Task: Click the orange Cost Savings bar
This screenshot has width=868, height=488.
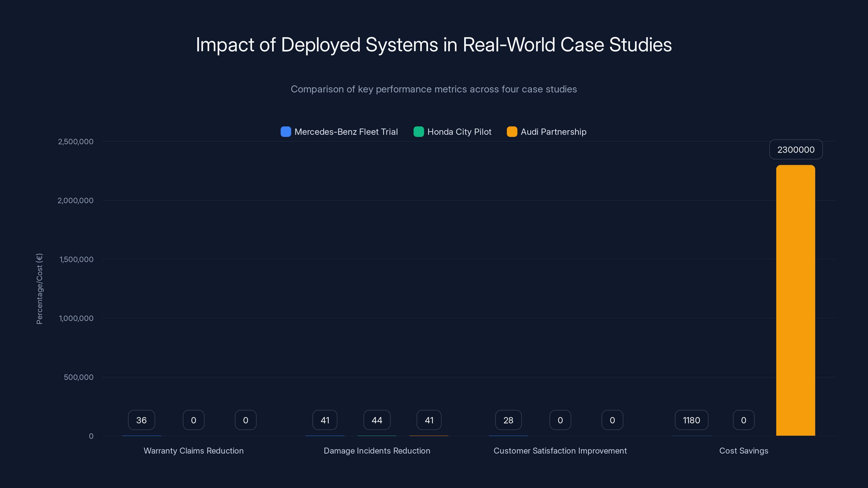Action: tap(796, 300)
